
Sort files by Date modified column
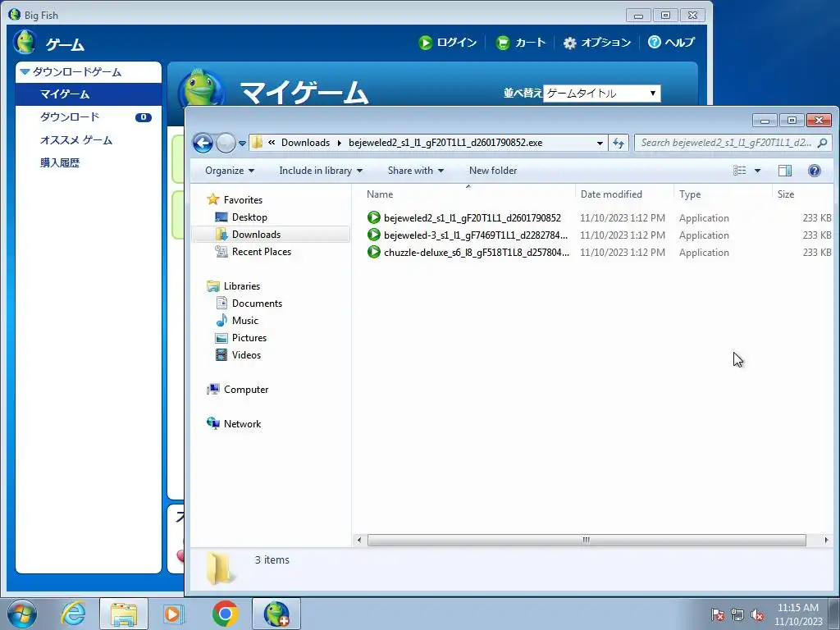pyautogui.click(x=611, y=194)
